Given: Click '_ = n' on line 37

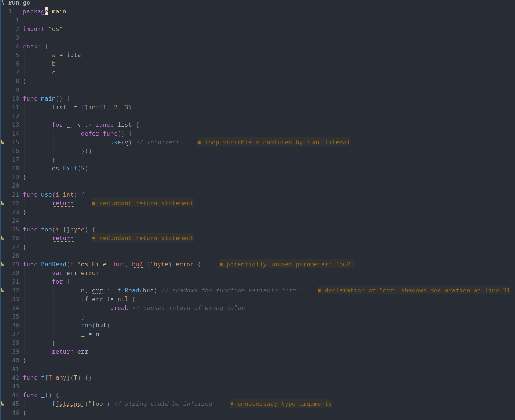Looking at the screenshot, I should [90, 334].
